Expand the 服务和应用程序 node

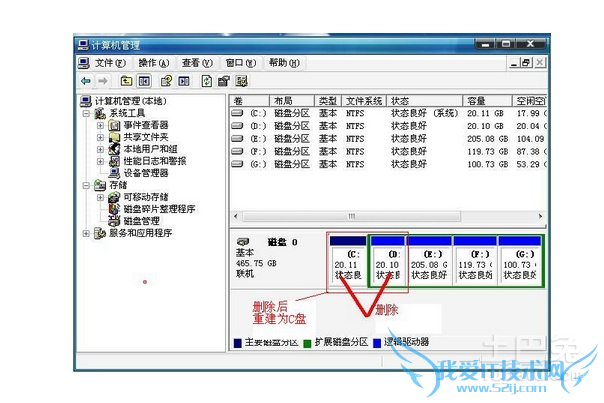click(x=86, y=233)
